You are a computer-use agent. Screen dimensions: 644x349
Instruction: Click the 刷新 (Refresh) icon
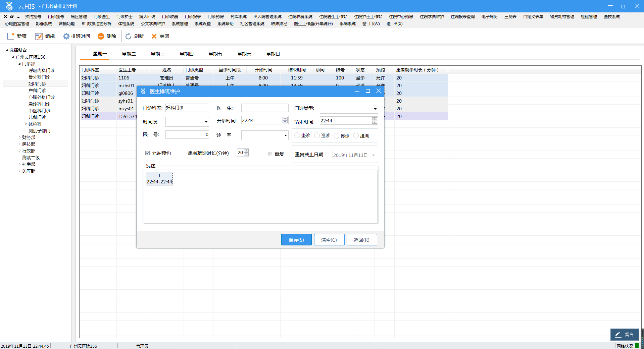point(128,36)
